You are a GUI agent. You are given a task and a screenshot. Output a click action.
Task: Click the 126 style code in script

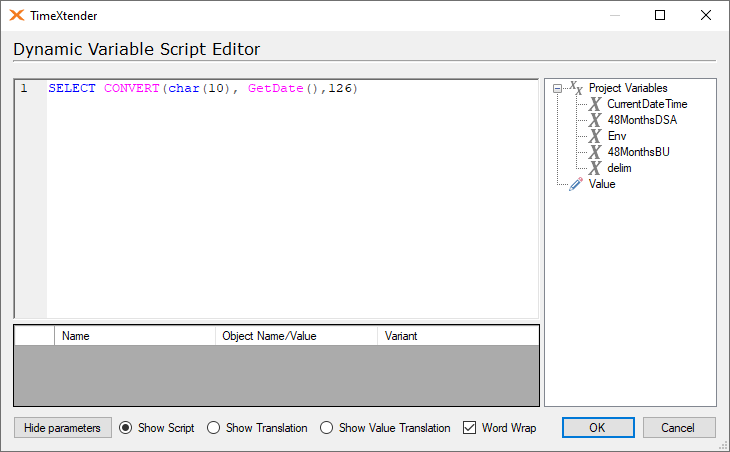(x=340, y=88)
